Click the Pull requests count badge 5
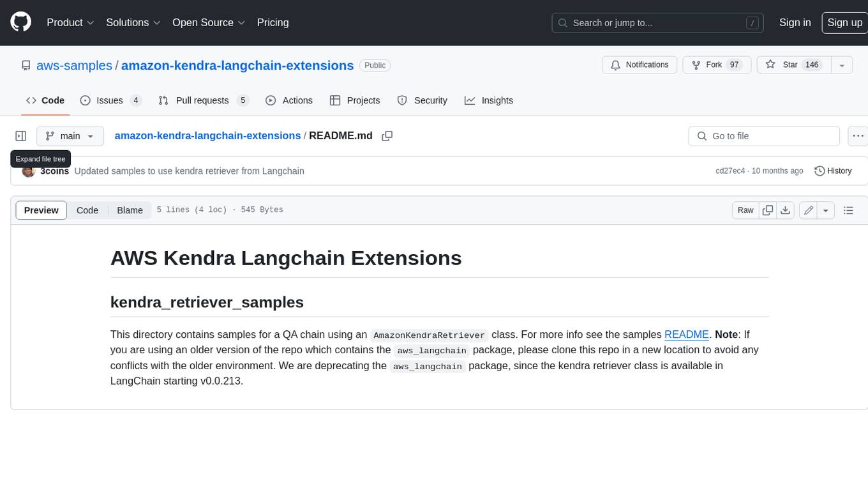868x488 pixels. [242, 100]
